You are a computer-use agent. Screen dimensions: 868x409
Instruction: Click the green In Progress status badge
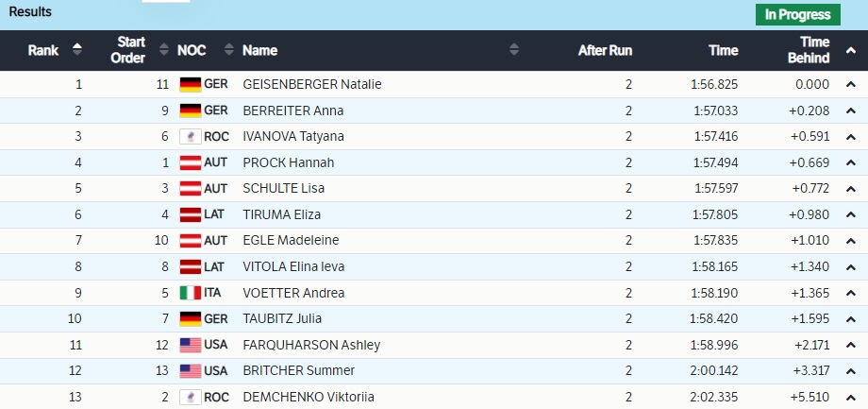pyautogui.click(x=797, y=14)
